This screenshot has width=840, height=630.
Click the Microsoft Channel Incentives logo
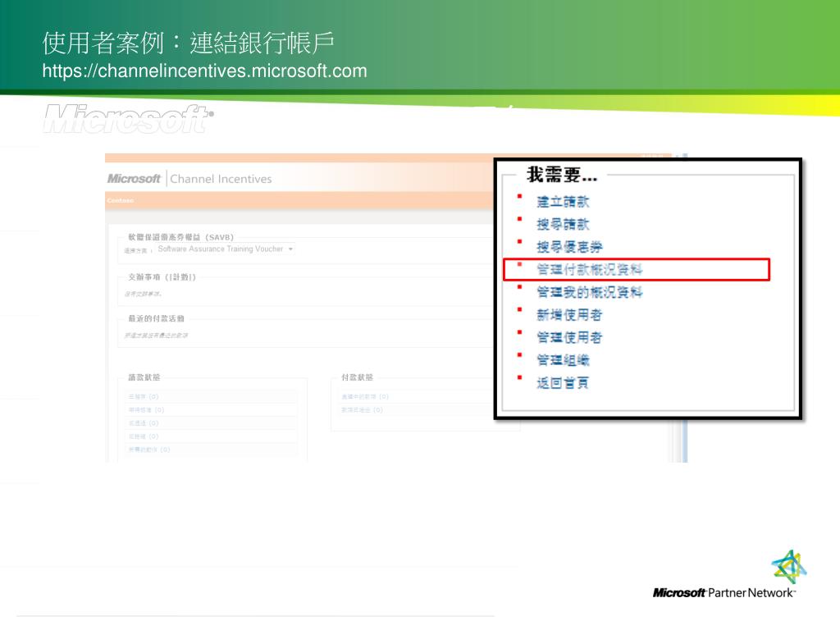189,179
